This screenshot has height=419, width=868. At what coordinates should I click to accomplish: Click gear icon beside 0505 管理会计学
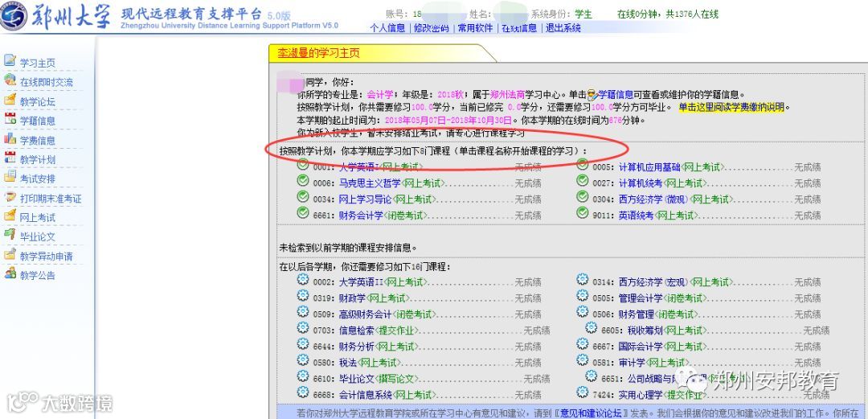pos(583,295)
